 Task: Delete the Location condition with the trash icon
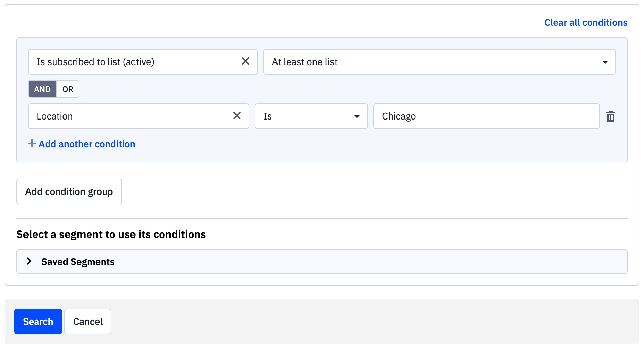click(610, 116)
